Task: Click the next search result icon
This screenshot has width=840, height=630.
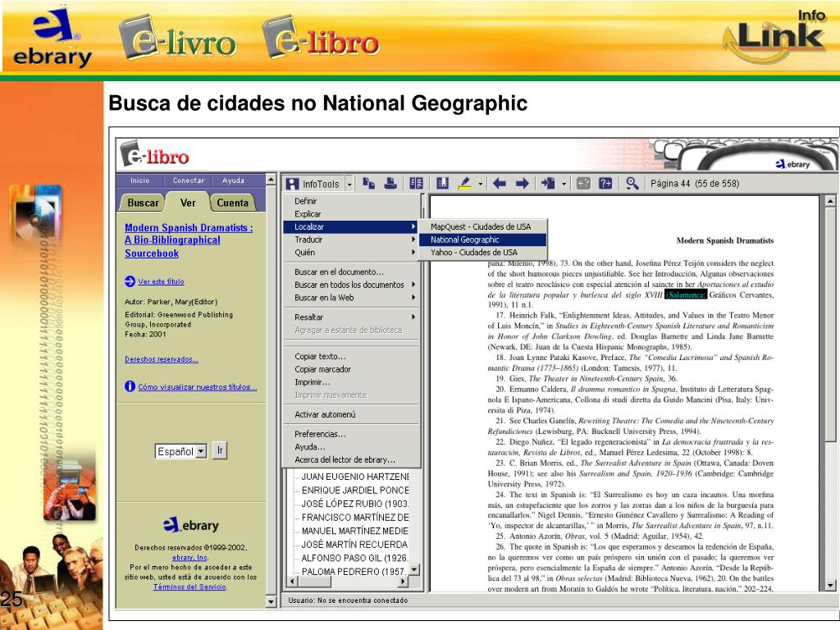Action: coord(605,183)
